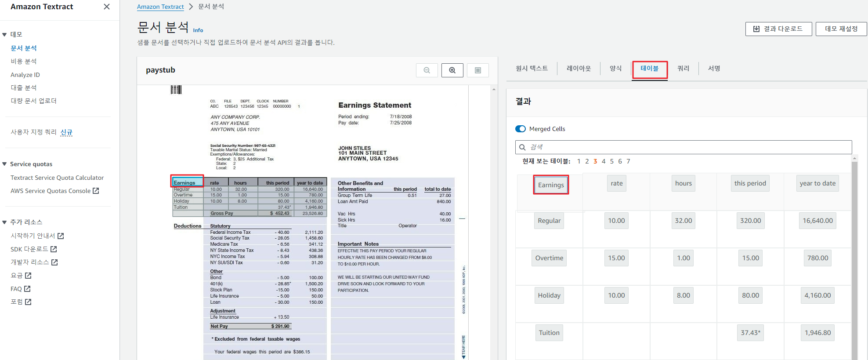Open the 시작하기 안내서 external link

37,236
